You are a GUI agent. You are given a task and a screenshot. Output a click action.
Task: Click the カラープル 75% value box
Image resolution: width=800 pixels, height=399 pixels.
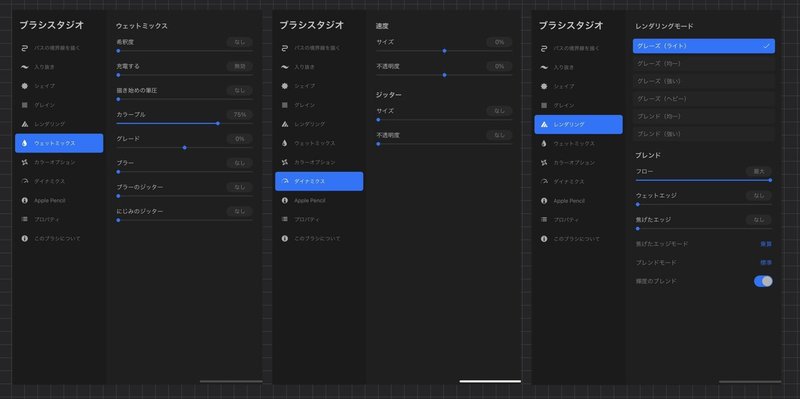[240, 115]
